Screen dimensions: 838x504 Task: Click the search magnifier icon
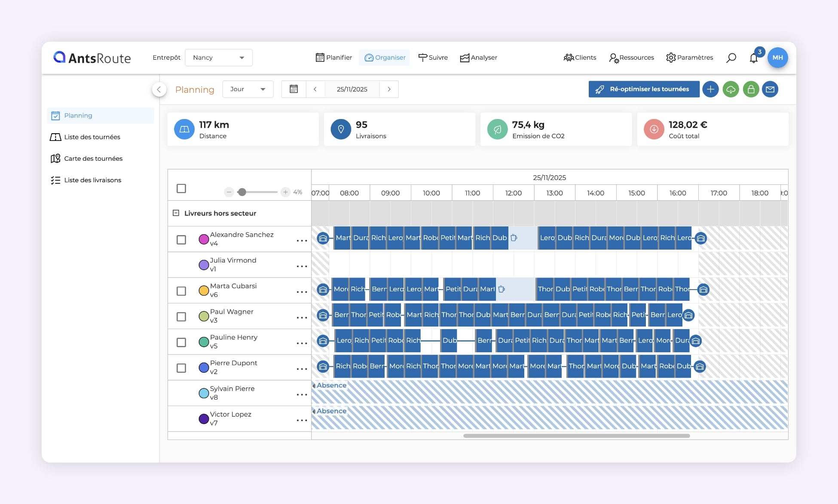coord(731,58)
